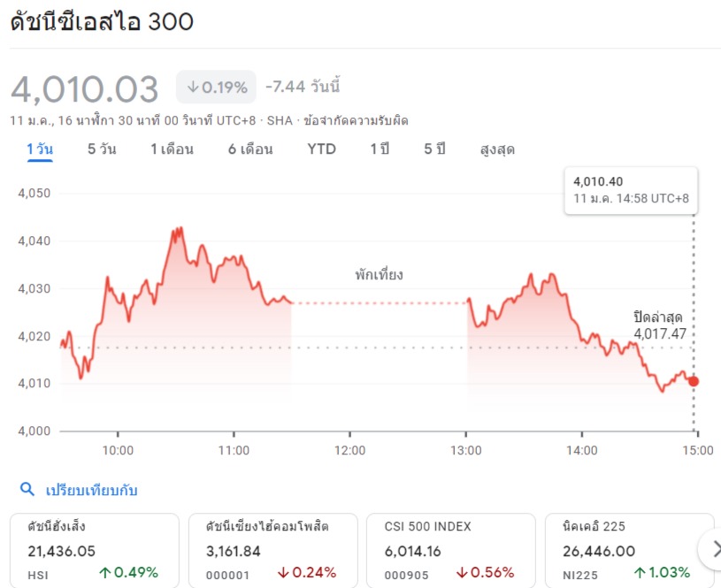The height and width of the screenshot is (588, 721).
Task: Show the 5 ปี chart range
Action: pyautogui.click(x=434, y=149)
